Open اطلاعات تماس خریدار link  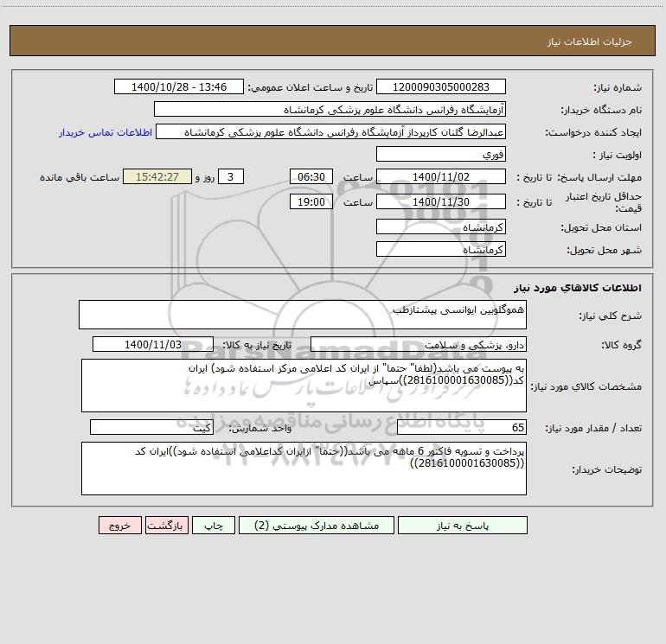coord(106,132)
